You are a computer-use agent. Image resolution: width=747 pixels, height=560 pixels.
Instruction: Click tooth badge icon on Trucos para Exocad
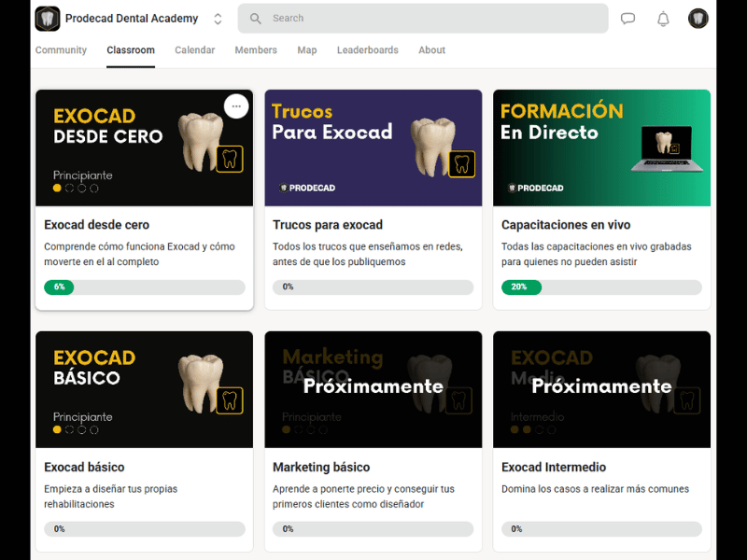point(461,164)
